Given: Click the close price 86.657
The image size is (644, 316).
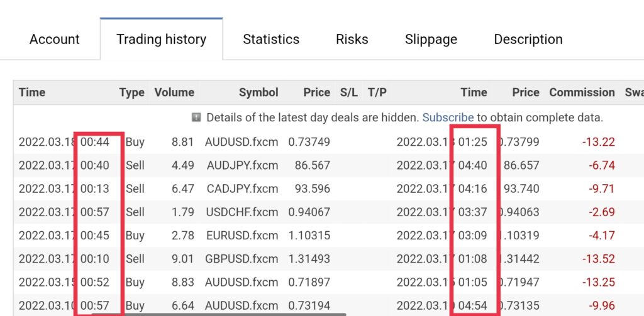Looking at the screenshot, I should 521,165.
